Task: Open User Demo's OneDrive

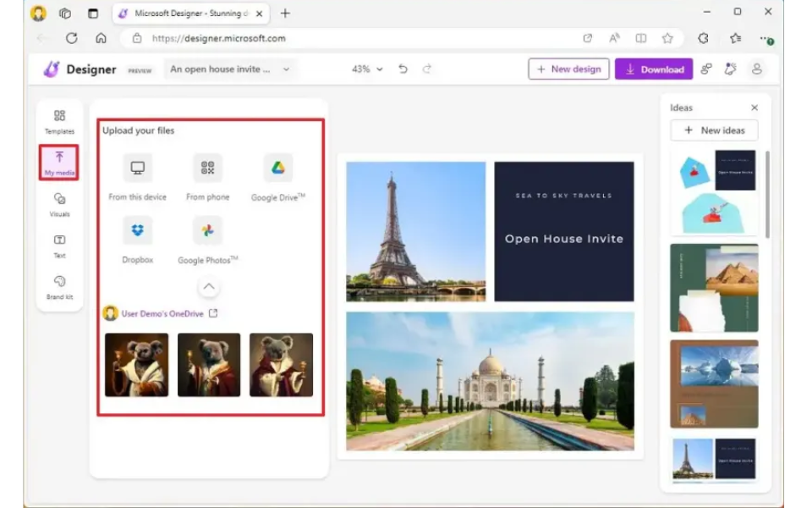Action: click(159, 312)
